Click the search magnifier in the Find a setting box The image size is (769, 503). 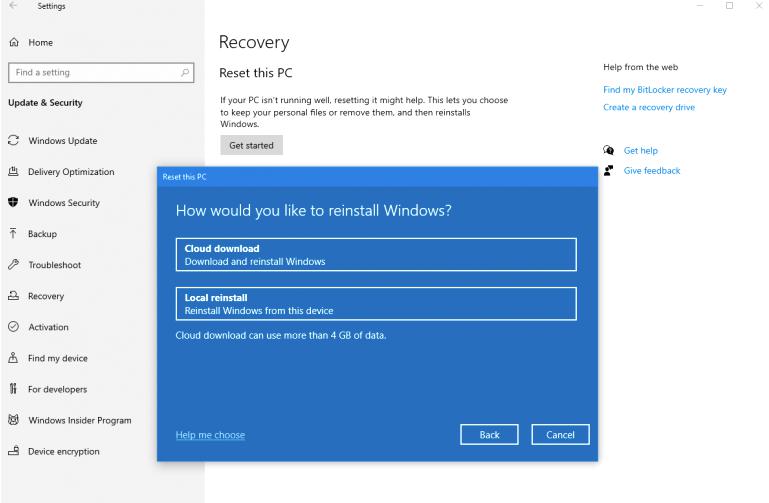[x=185, y=73]
